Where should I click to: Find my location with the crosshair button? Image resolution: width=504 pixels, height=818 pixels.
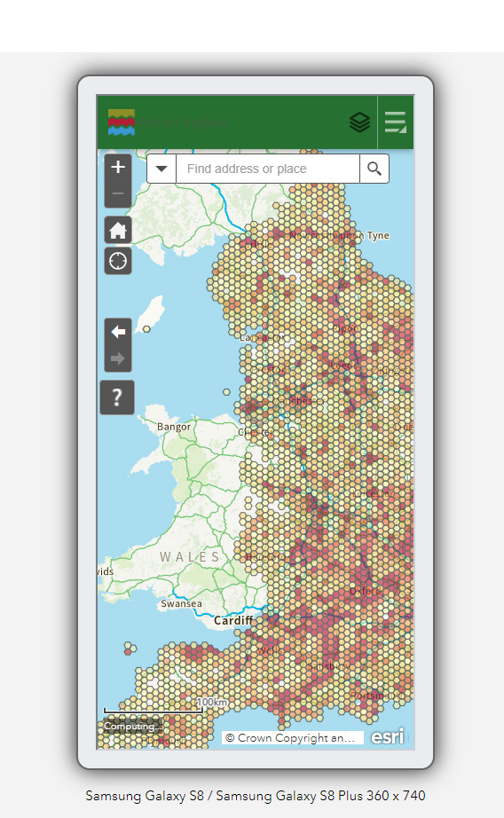click(x=118, y=260)
